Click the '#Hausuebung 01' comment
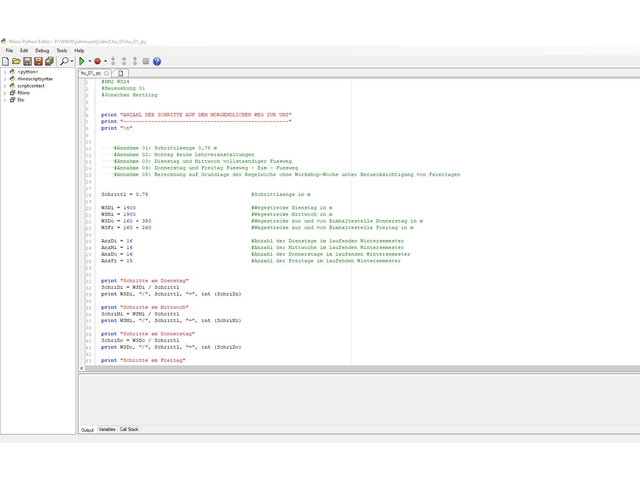Image resolution: width=640 pixels, height=480 pixels. pyautogui.click(x=123, y=88)
